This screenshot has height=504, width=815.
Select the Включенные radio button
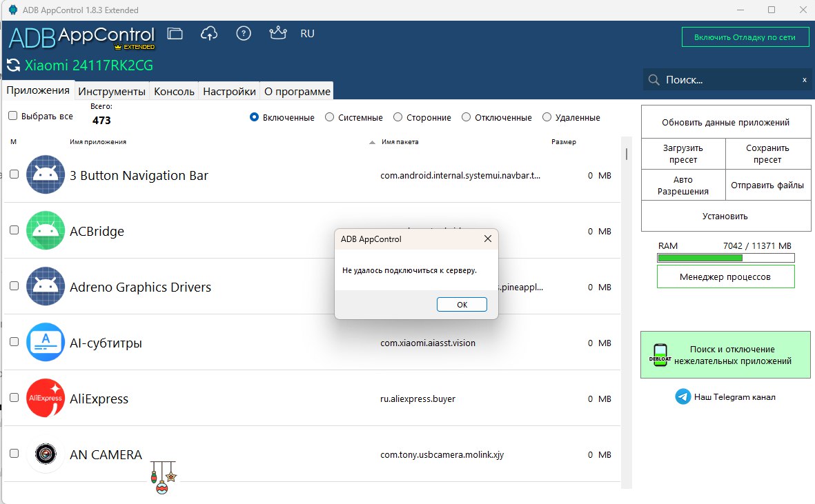pos(254,117)
